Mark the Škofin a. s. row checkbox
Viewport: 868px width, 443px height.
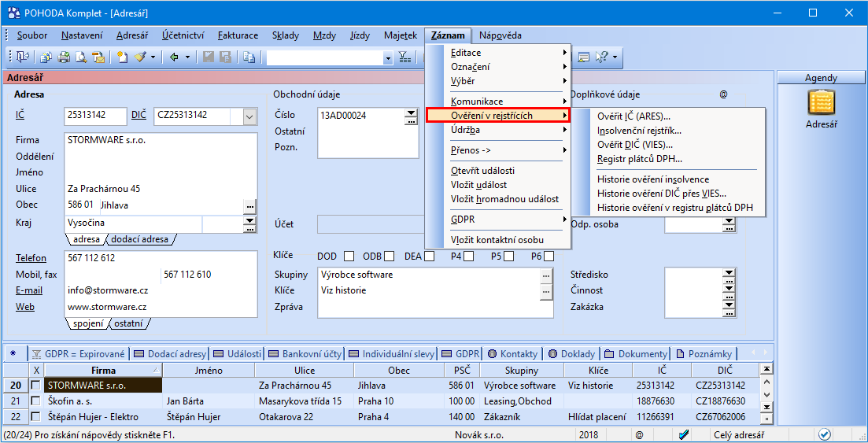tap(36, 401)
